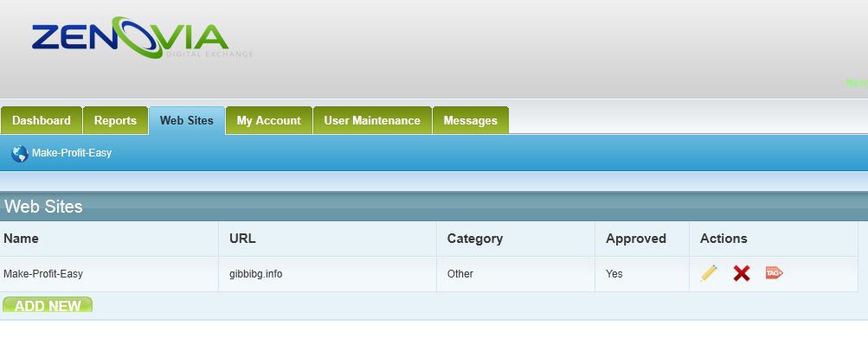Screen dimensions: 868x338
Task: Go to the My Account tab
Action: click(269, 120)
